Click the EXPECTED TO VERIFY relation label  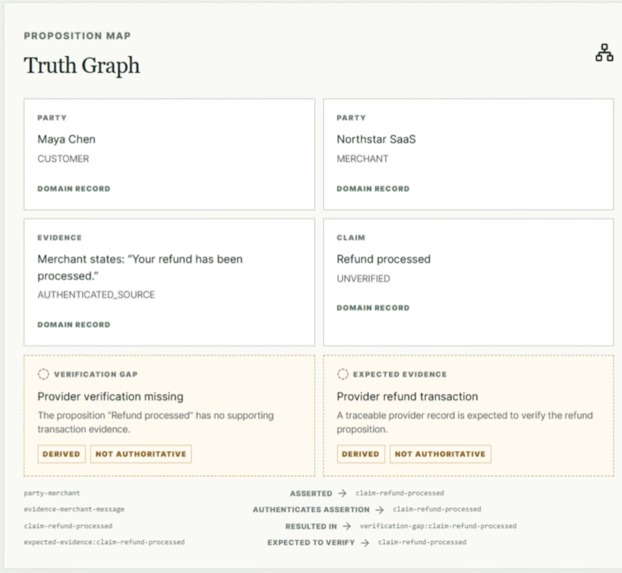311,542
